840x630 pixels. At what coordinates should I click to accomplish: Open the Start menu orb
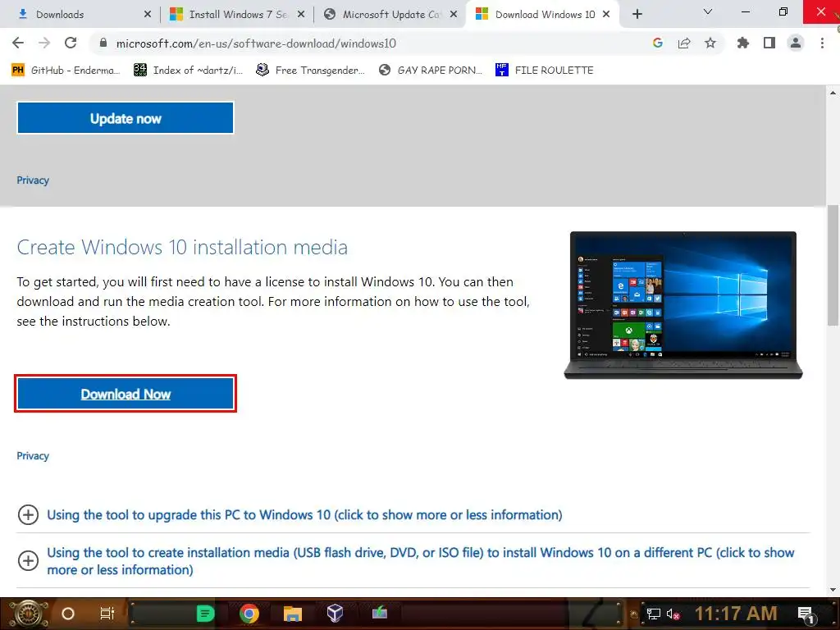coord(30,614)
